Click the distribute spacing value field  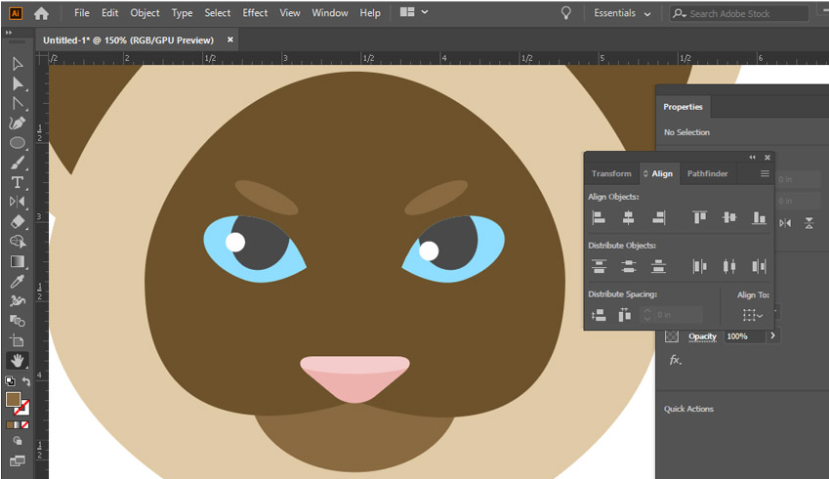[671, 315]
